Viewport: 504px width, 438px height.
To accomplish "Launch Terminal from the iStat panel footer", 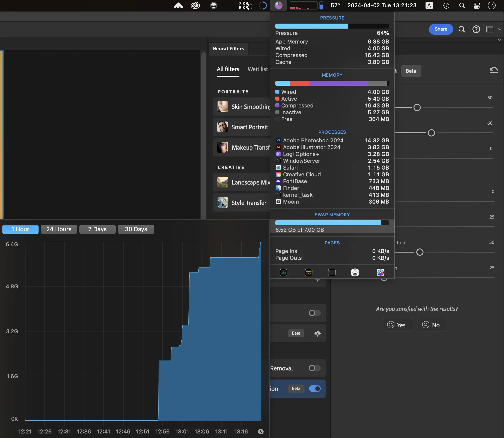I will coord(332,272).
